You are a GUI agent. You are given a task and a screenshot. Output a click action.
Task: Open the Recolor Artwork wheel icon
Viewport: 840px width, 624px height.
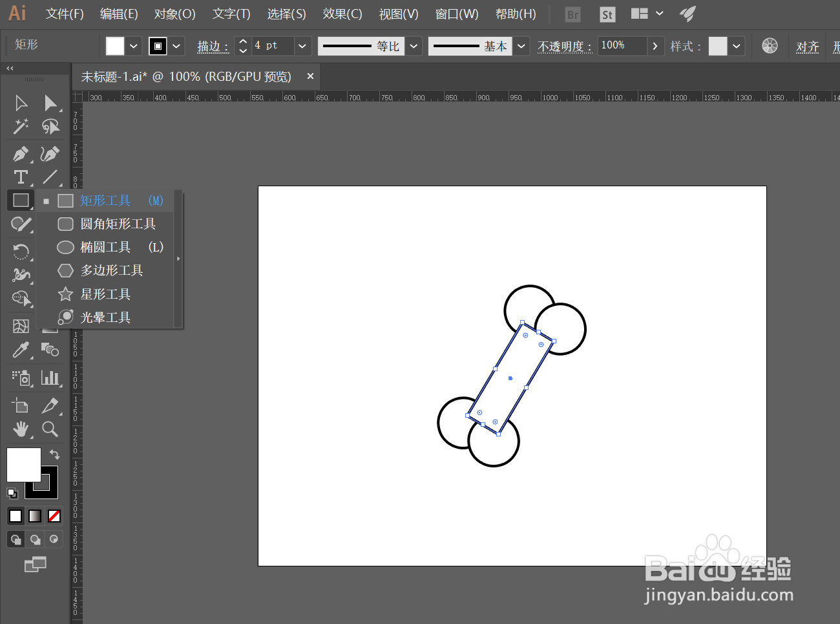coord(770,45)
